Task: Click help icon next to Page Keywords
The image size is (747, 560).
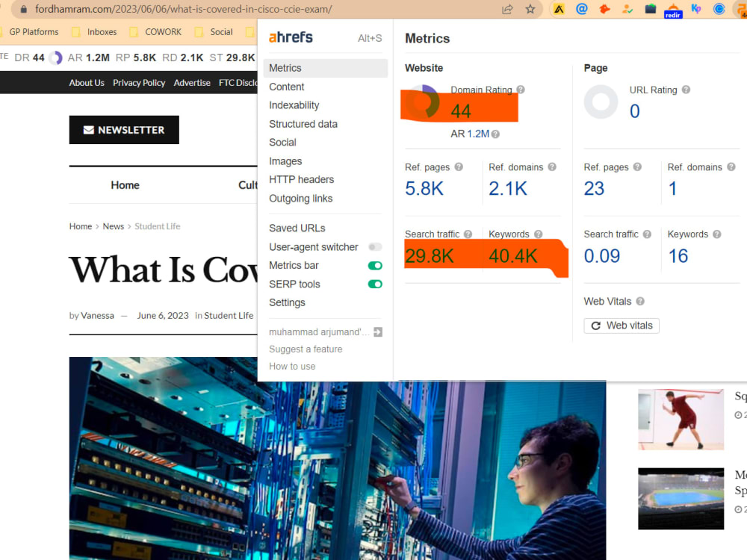Action: [x=717, y=234]
